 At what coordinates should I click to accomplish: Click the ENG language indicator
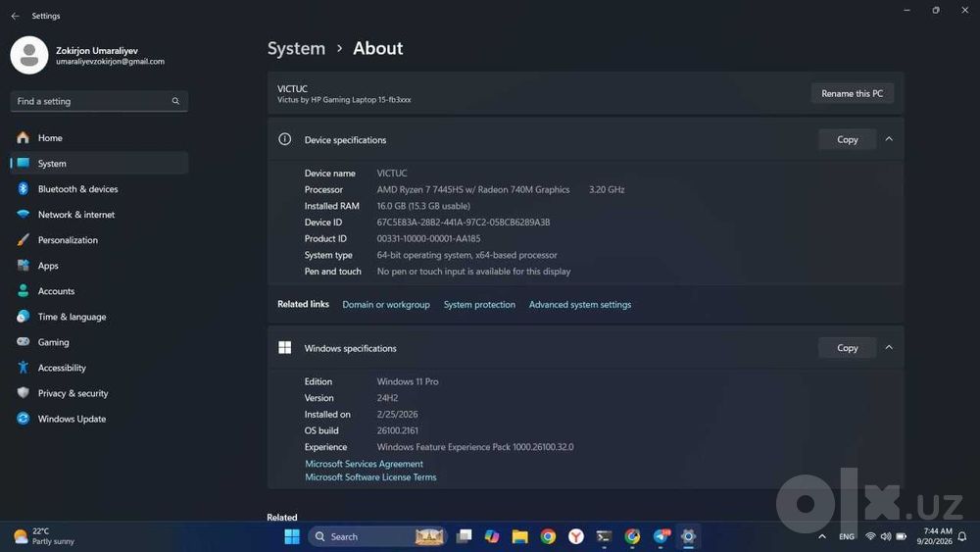(x=847, y=536)
